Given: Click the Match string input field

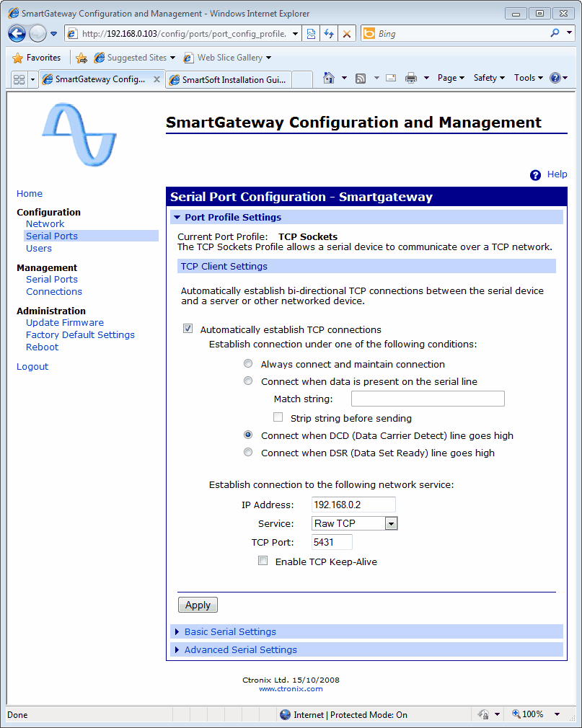Looking at the screenshot, I should (x=428, y=399).
